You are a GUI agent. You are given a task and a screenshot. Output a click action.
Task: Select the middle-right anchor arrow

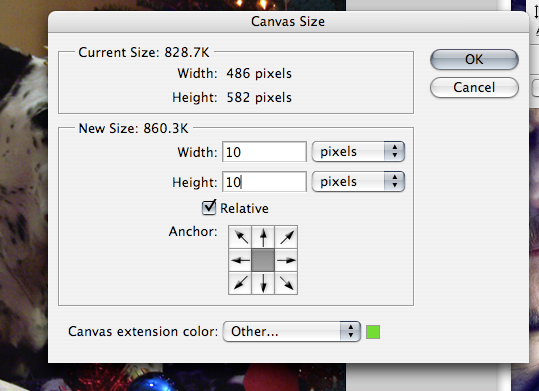click(286, 260)
